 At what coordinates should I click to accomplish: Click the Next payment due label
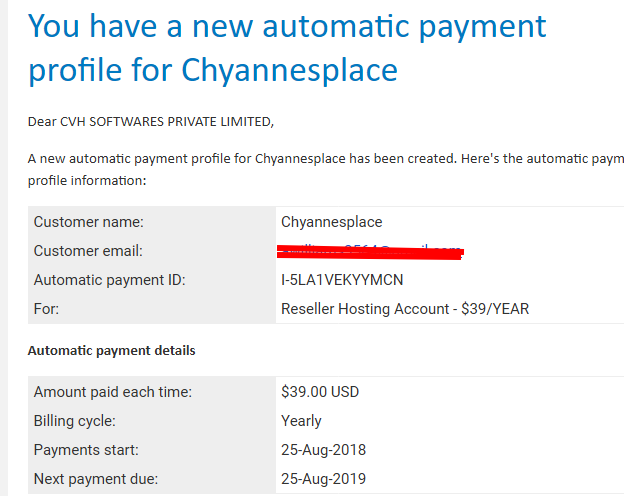tap(96, 479)
